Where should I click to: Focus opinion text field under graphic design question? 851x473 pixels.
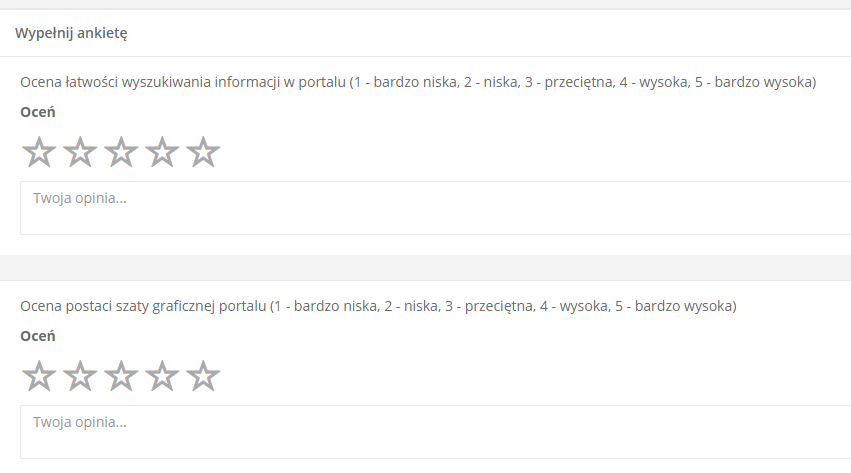click(x=435, y=432)
